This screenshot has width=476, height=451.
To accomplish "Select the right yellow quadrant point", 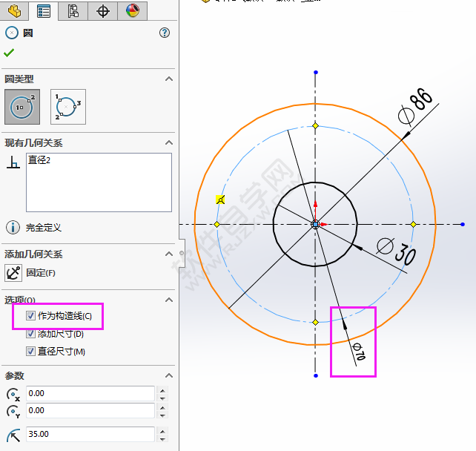I will pyautogui.click(x=414, y=225).
